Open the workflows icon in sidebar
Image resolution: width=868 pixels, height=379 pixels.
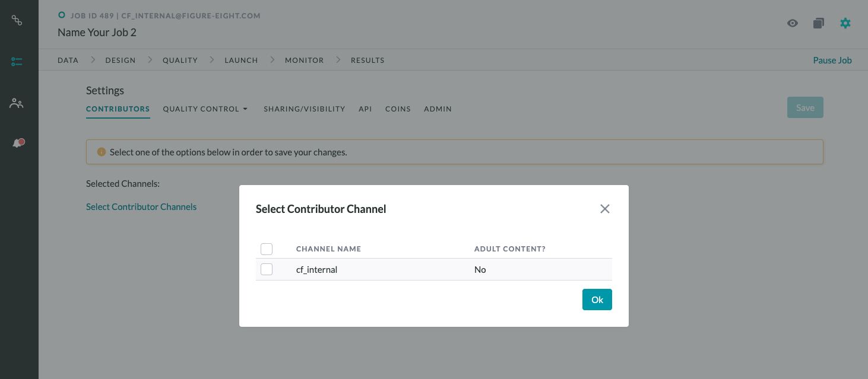coord(17,21)
